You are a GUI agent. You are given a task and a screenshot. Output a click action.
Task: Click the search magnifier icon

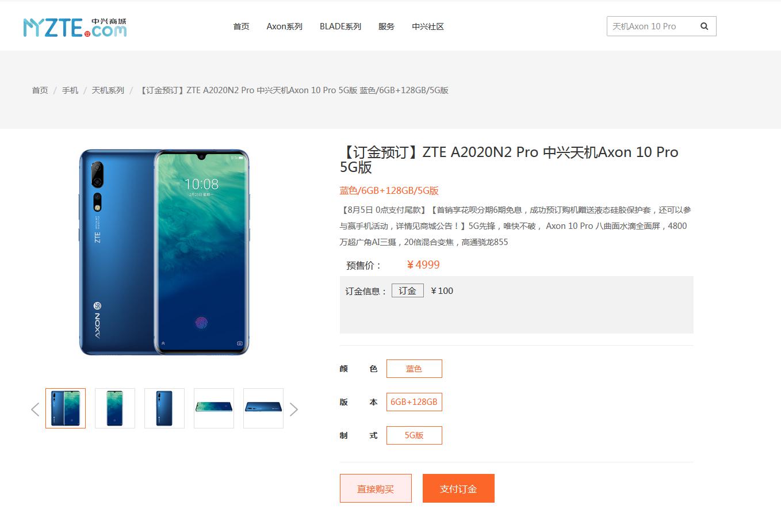[704, 26]
